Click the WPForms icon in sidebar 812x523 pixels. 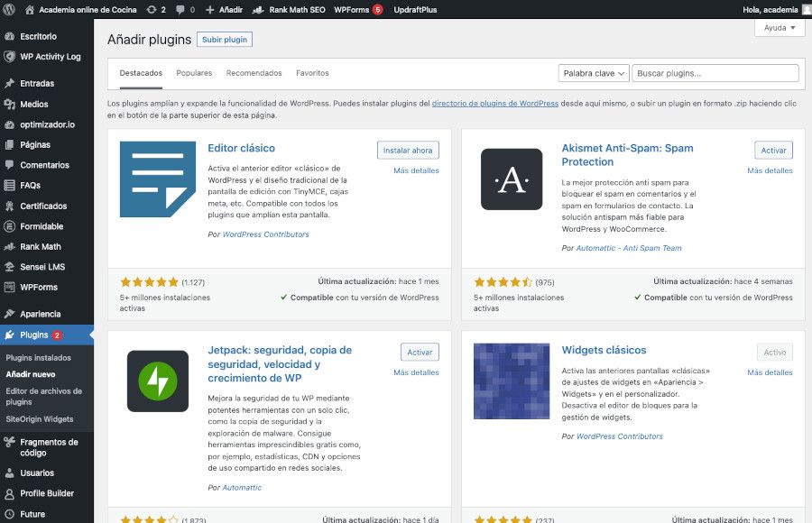point(9,287)
